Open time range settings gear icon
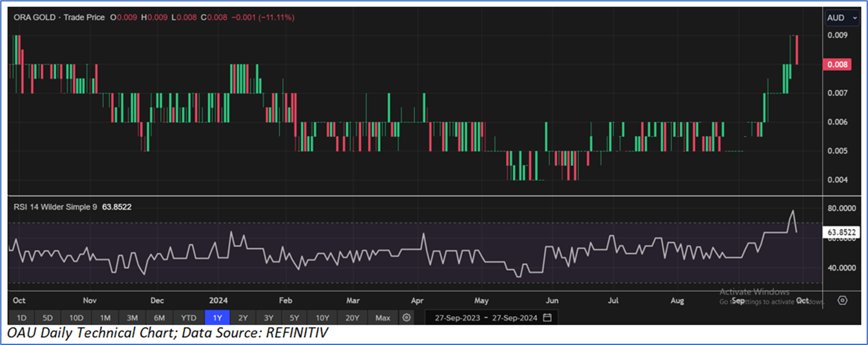This screenshot has height=345, width=868. pyautogui.click(x=406, y=317)
